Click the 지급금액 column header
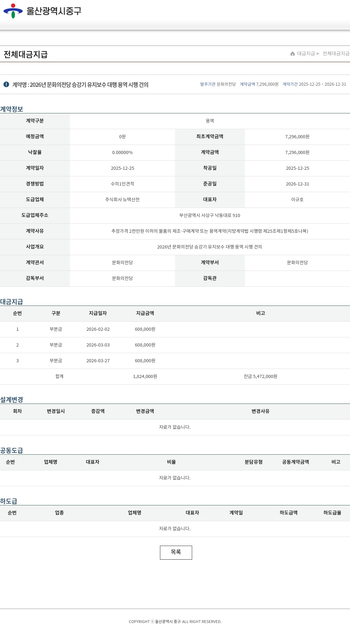 (x=145, y=313)
